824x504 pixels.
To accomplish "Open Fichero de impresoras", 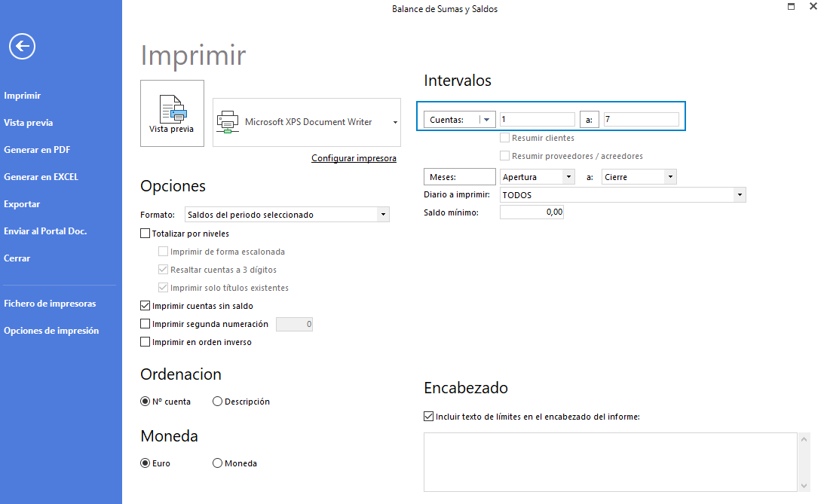I will (x=50, y=304).
